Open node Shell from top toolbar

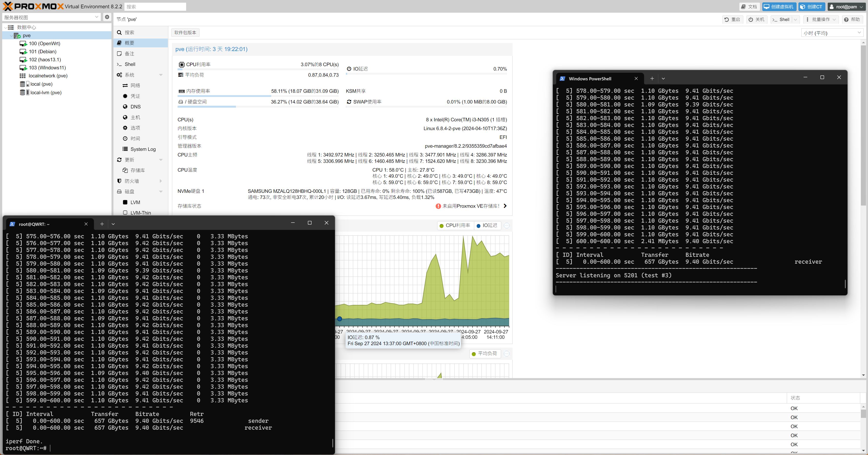click(781, 20)
